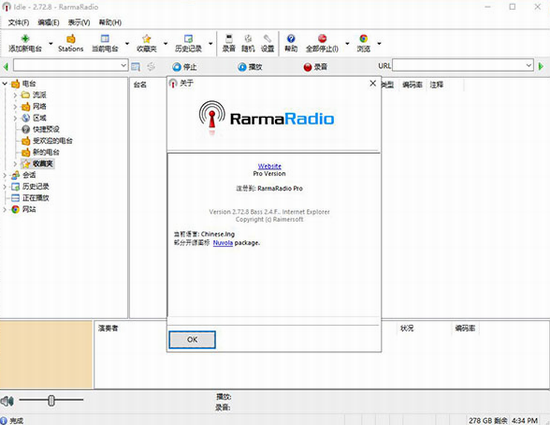Expand the 区域 region tree node

click(15, 118)
